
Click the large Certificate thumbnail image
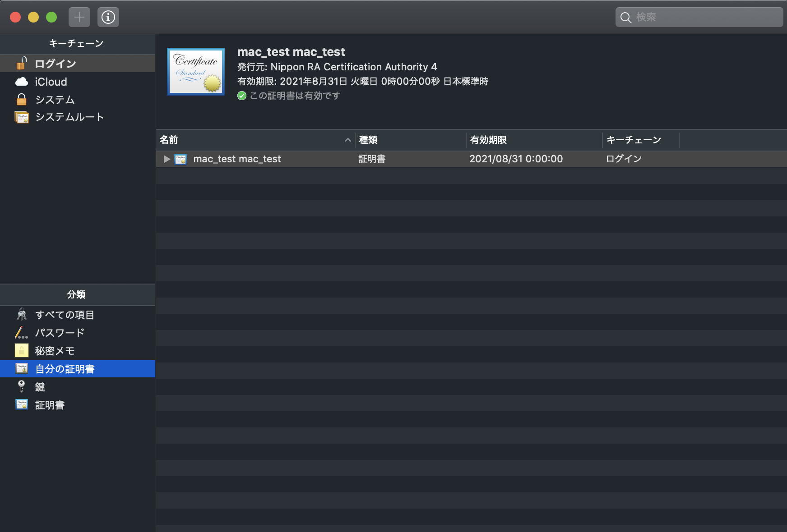point(196,72)
